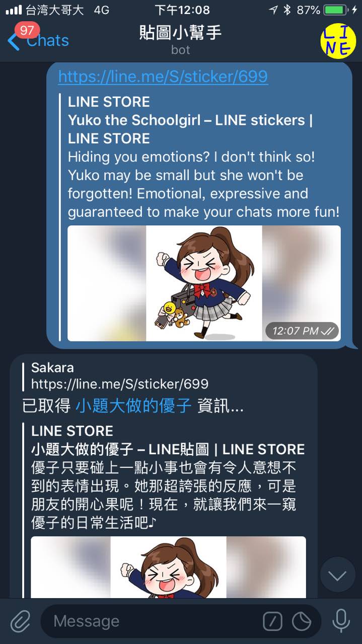Open the line.me/S/sticker/699 hyperlink

pyautogui.click(x=163, y=76)
